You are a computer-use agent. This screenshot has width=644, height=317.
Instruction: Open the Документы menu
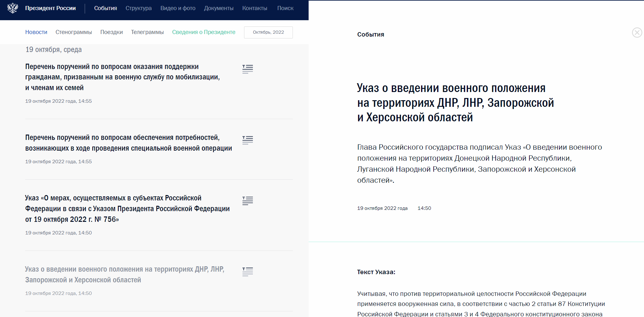(219, 8)
